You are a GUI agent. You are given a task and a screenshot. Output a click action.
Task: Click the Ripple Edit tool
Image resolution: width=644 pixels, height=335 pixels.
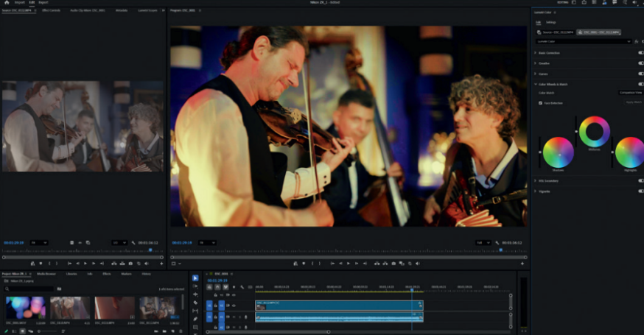click(x=195, y=295)
